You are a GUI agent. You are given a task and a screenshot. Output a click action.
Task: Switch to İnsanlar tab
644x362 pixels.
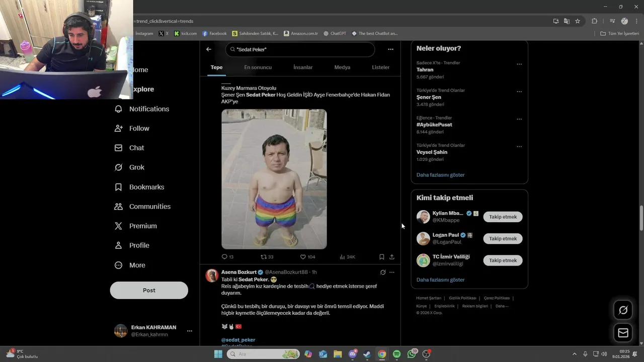[x=303, y=67]
